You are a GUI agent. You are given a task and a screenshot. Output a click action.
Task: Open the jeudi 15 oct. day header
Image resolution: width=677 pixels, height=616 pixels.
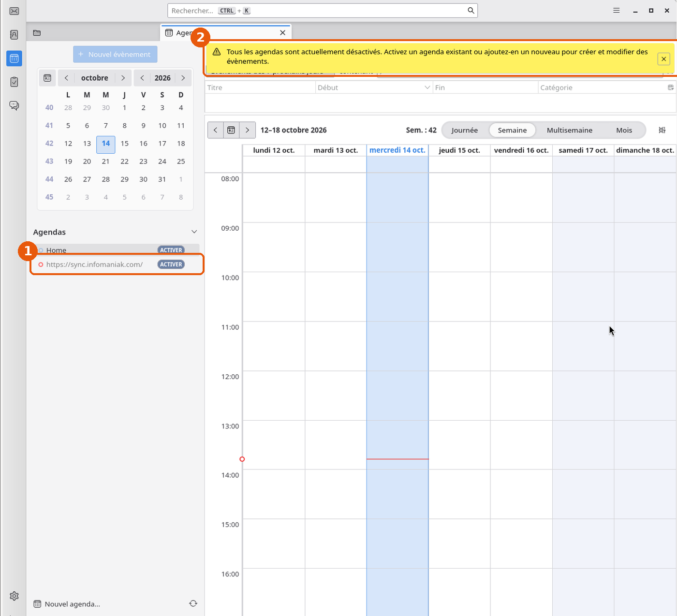tap(459, 150)
